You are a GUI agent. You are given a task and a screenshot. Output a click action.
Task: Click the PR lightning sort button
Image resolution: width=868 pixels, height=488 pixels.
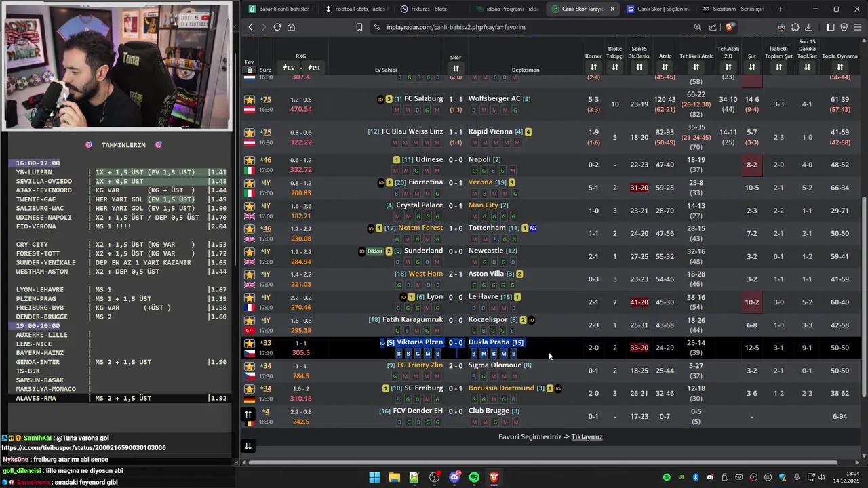pyautogui.click(x=313, y=68)
